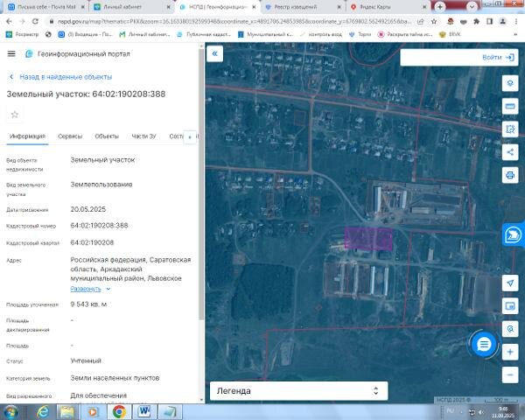The height and width of the screenshot is (420, 525).
Task: Bookmark this page with the star icon
Action: (434, 21)
